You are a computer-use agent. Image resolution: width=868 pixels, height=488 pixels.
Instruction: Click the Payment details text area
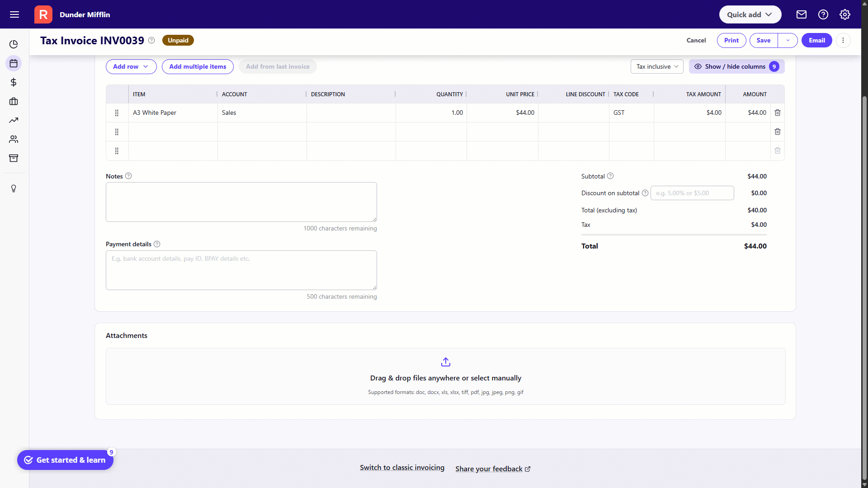tap(241, 270)
